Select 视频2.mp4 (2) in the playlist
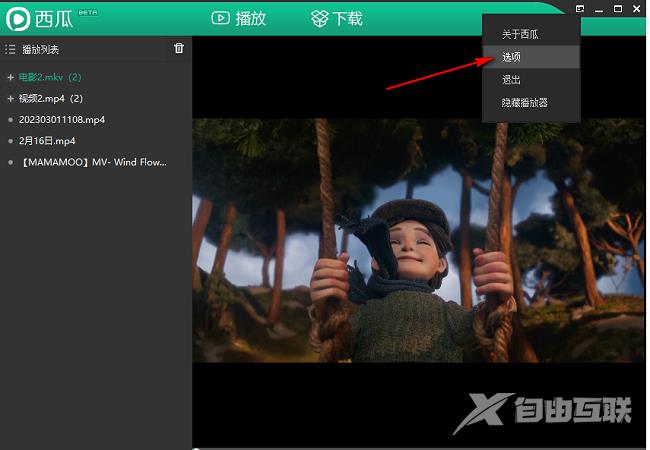 50,98
